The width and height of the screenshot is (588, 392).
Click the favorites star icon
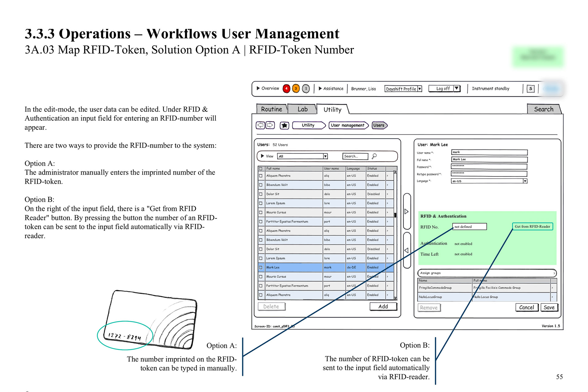pos(285,126)
